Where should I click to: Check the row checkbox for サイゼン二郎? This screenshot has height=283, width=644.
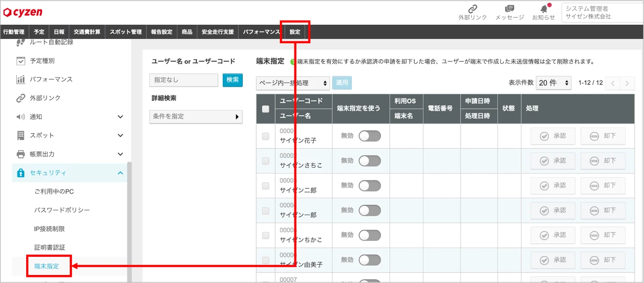(266, 186)
